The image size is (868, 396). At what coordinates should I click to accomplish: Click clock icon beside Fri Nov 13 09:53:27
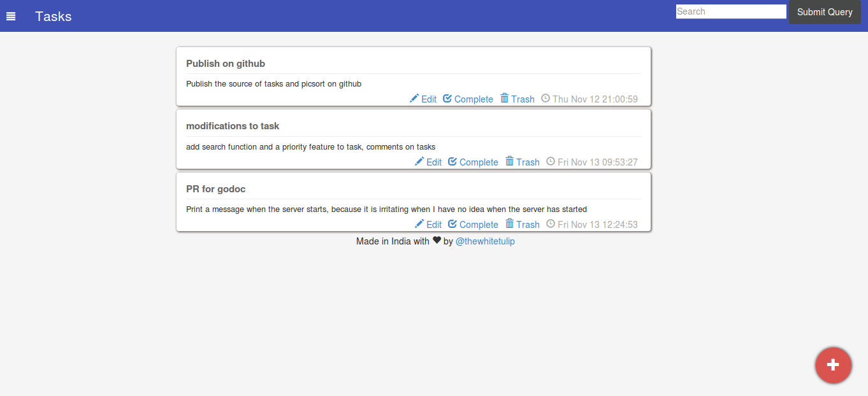point(551,161)
